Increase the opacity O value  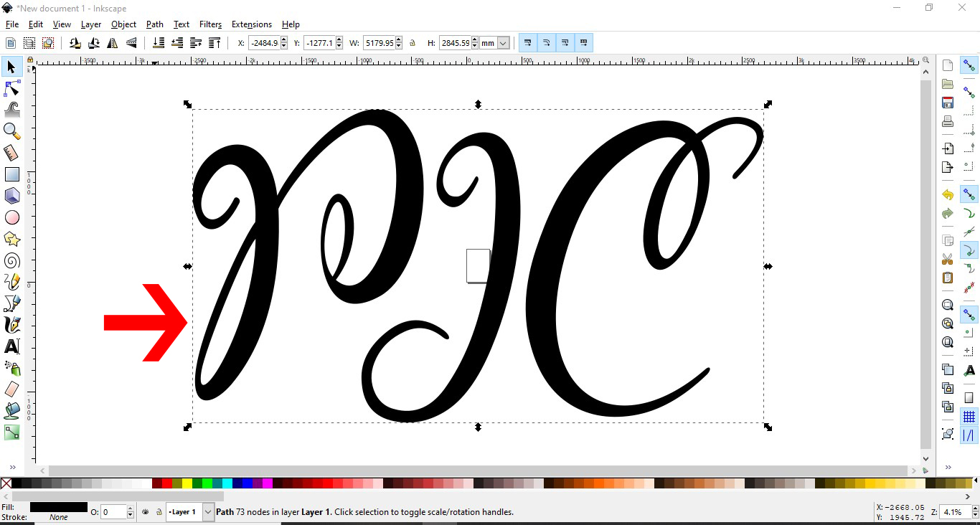[x=131, y=509]
